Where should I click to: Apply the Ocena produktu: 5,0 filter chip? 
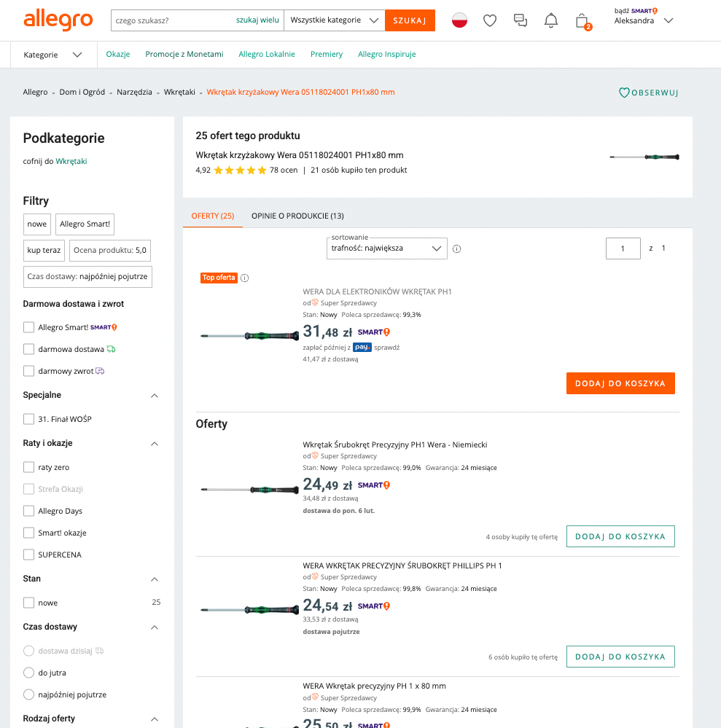110,250
